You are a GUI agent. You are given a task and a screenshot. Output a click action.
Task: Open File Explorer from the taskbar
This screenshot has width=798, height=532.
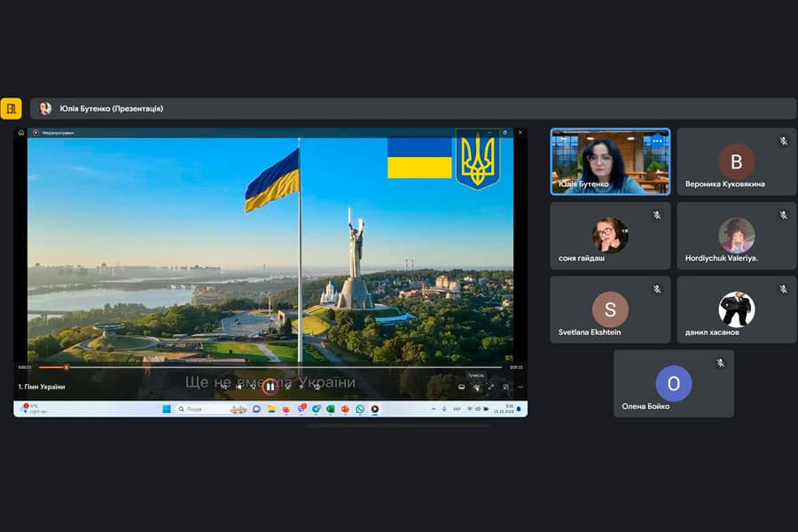[271, 409]
